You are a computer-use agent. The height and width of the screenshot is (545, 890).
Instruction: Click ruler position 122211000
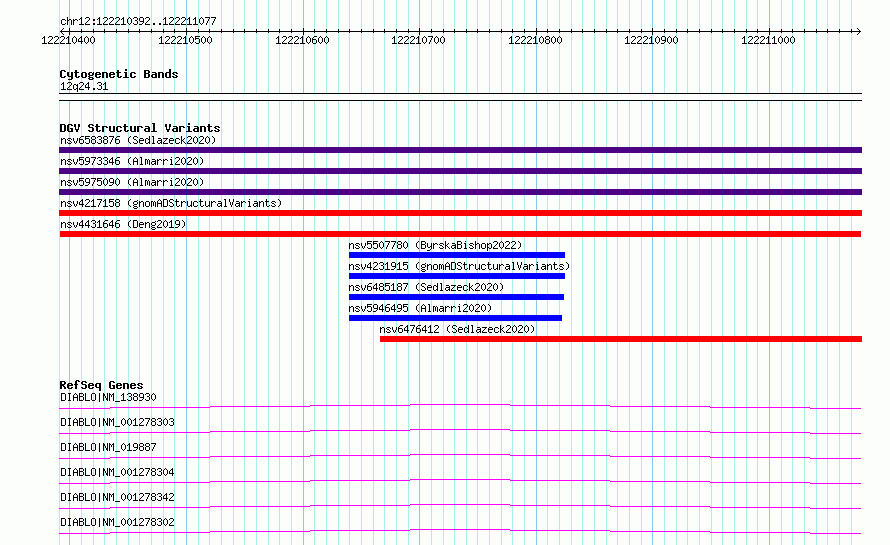(769, 40)
